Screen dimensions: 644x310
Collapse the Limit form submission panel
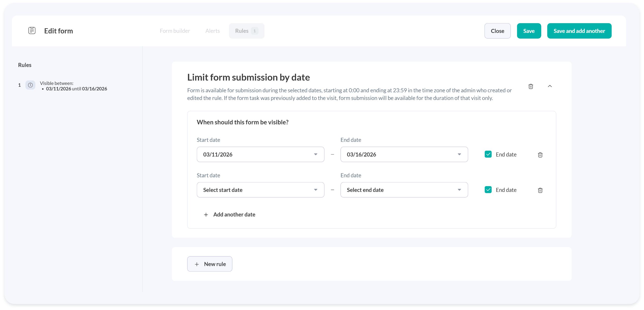tap(549, 86)
